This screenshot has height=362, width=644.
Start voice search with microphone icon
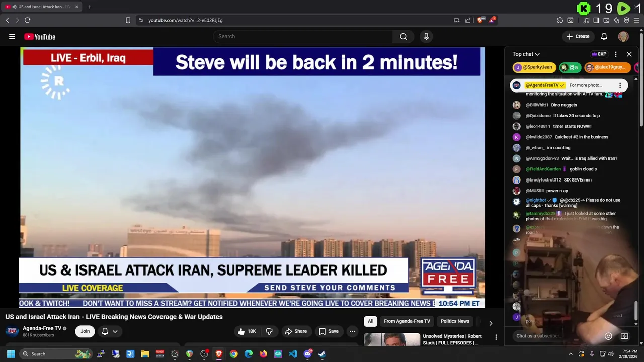[426, 36]
